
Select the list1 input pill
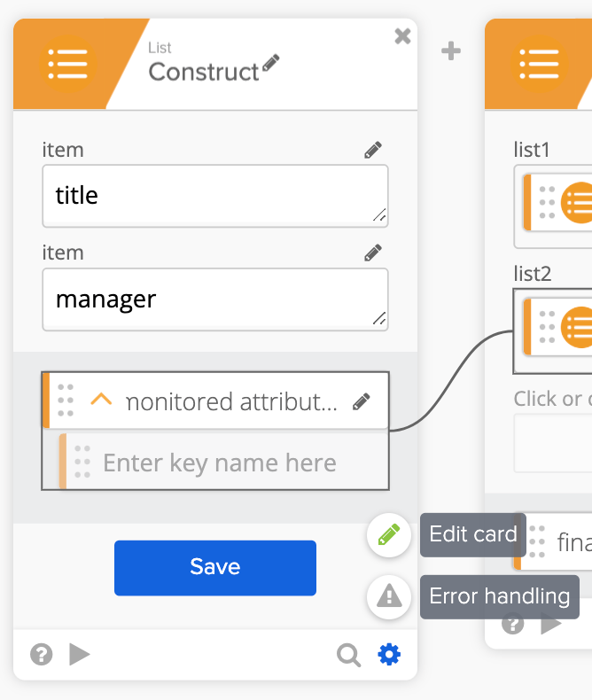click(558, 202)
